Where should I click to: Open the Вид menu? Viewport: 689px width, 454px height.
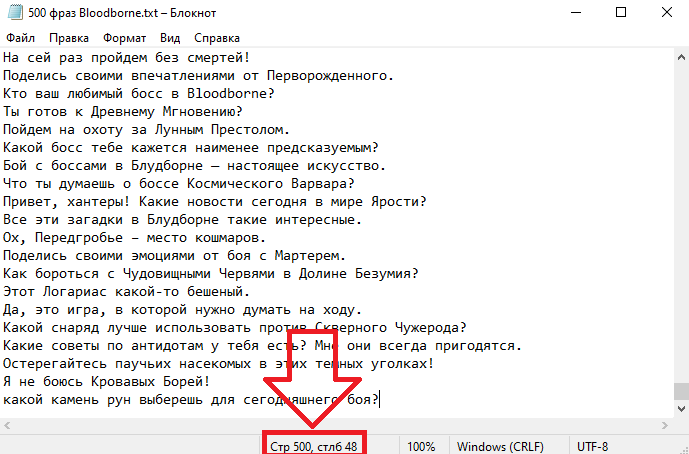click(x=170, y=38)
